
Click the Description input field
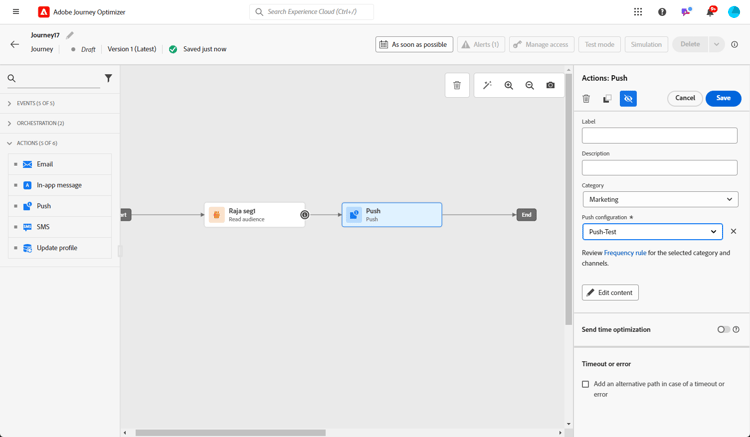[x=660, y=168]
